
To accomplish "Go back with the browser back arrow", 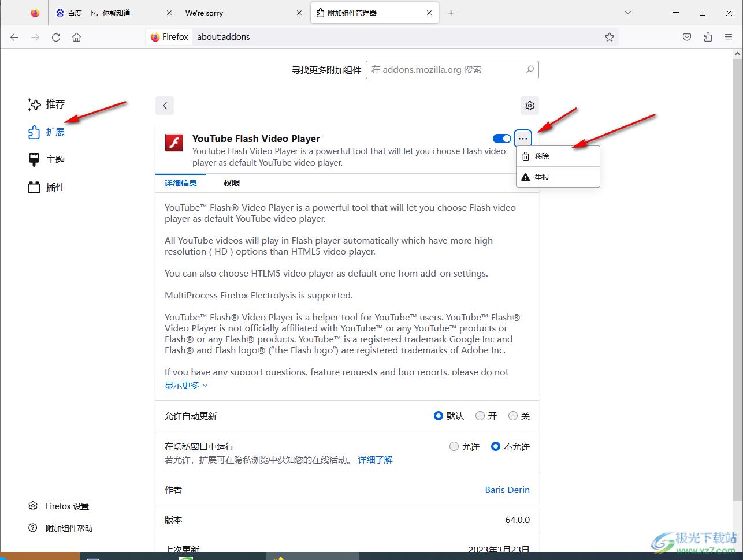I will 14,37.
